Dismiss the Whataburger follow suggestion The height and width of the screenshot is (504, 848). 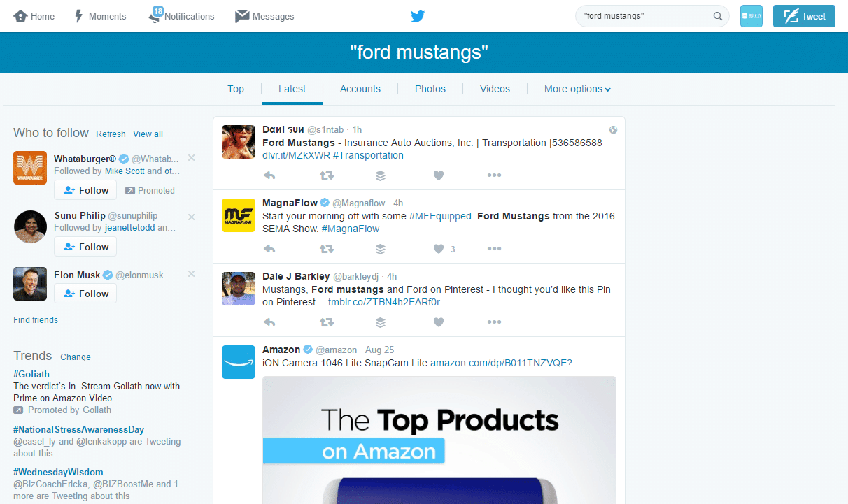(x=192, y=158)
